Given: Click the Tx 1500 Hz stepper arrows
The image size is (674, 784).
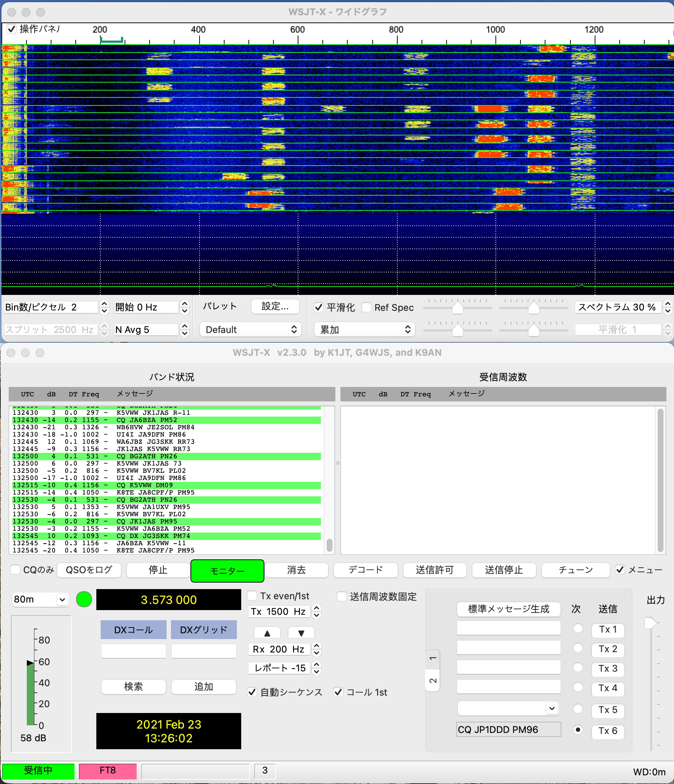Looking at the screenshot, I should coord(317,612).
